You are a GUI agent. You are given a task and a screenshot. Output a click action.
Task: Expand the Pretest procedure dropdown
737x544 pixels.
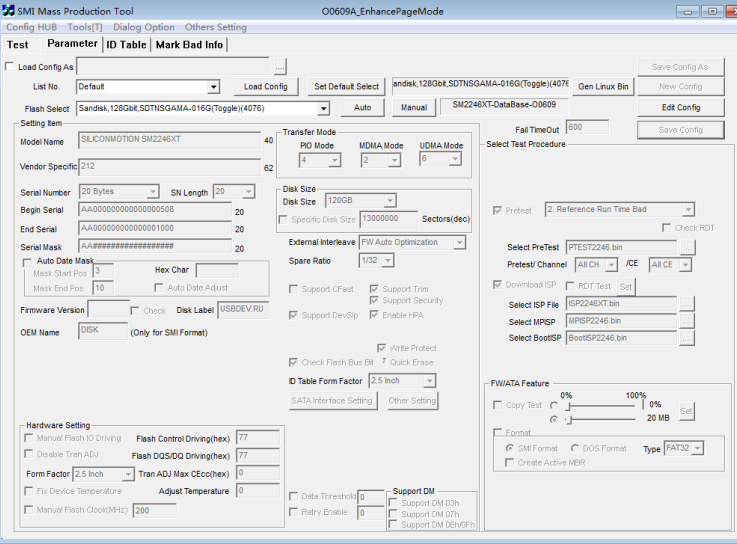click(x=688, y=210)
